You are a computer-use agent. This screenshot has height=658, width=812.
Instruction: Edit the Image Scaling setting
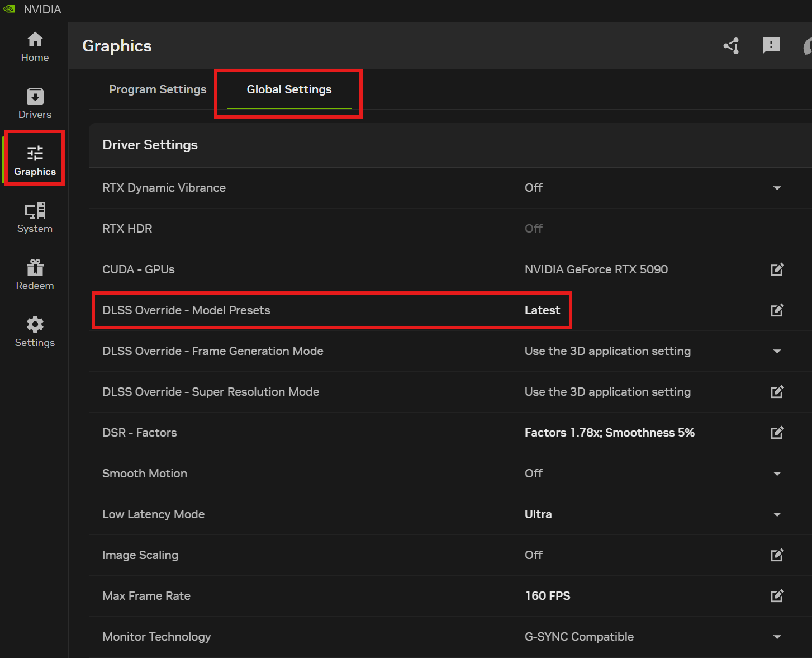777,555
